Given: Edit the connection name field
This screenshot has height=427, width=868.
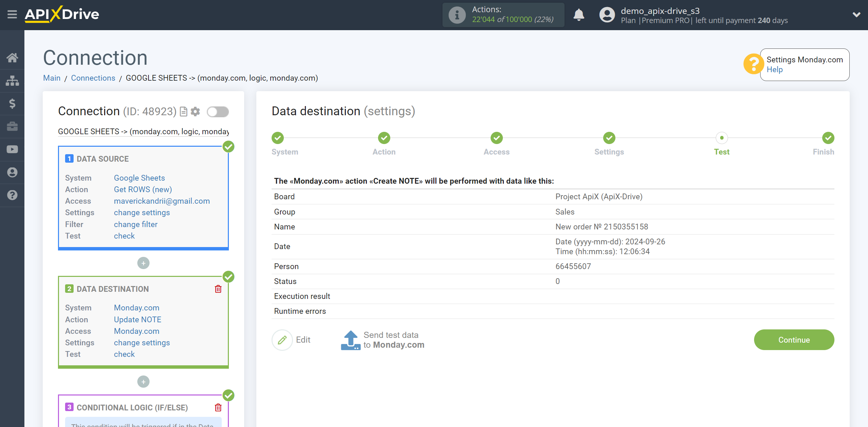Looking at the screenshot, I should coord(143,131).
